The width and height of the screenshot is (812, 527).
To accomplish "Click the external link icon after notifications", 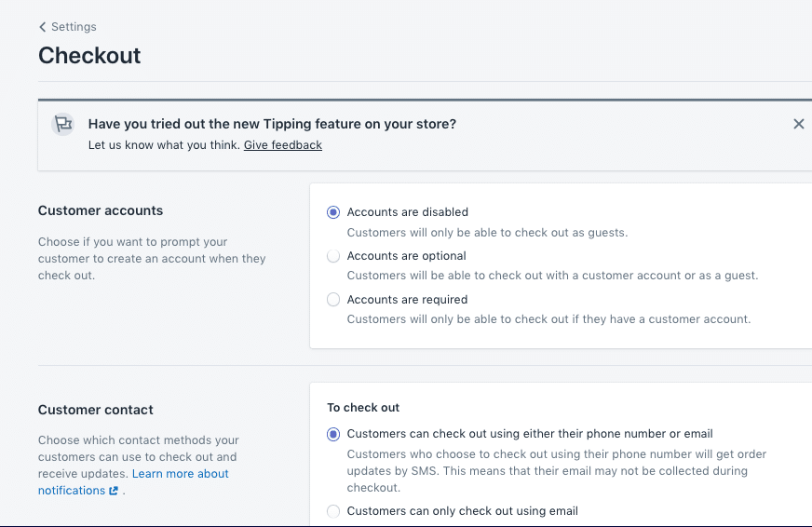I will coord(114,491).
